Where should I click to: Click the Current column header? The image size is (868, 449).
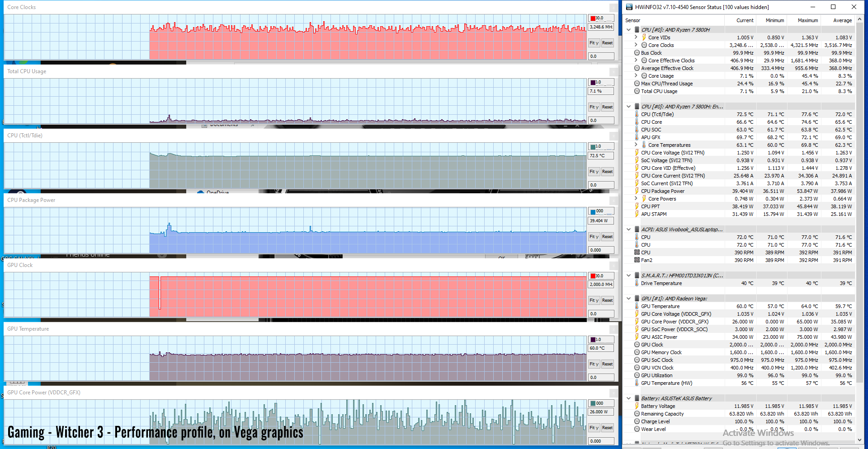coord(745,20)
